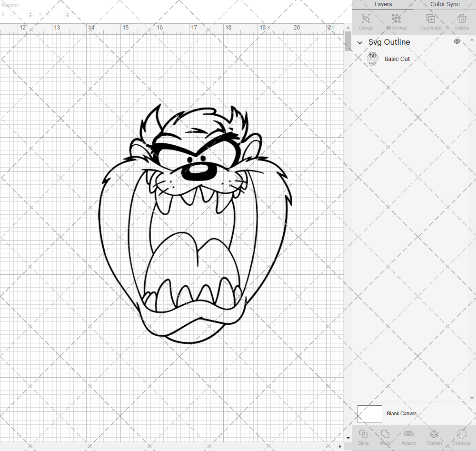Image resolution: width=476 pixels, height=451 pixels.
Task: Click the Y position stepper arrows
Action: [67, 15]
